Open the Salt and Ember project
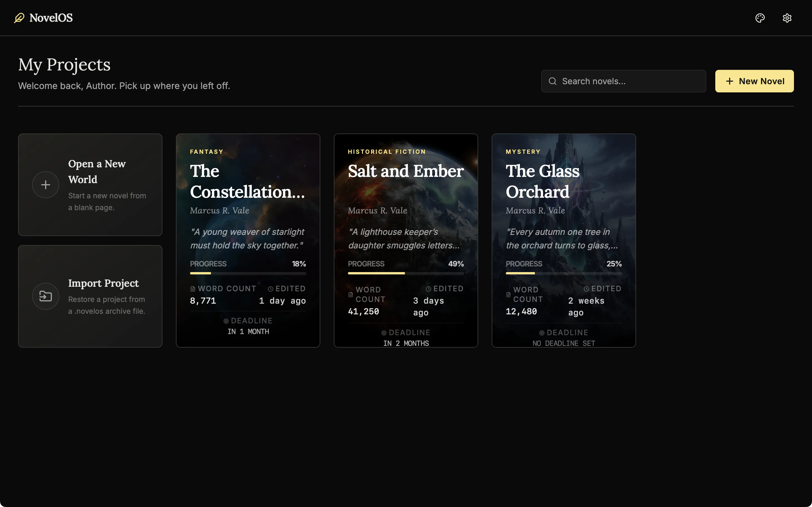The image size is (812, 507). pyautogui.click(x=406, y=241)
